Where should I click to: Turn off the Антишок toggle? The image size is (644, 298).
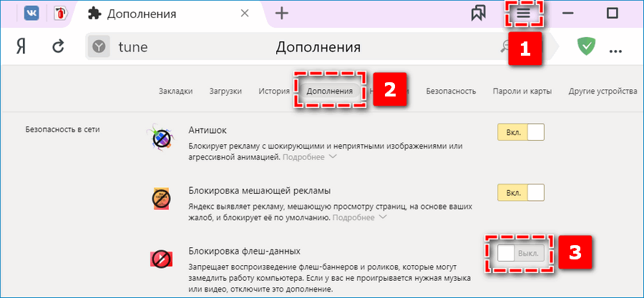pos(521,133)
